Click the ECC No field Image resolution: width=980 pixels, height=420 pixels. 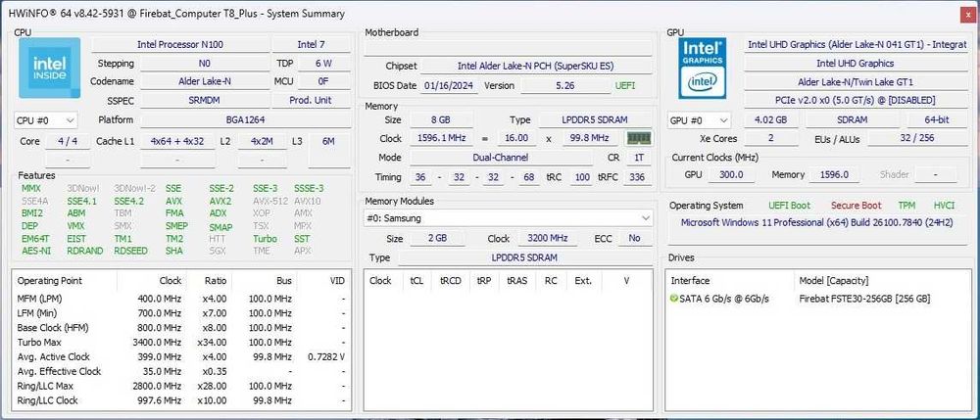pos(634,239)
